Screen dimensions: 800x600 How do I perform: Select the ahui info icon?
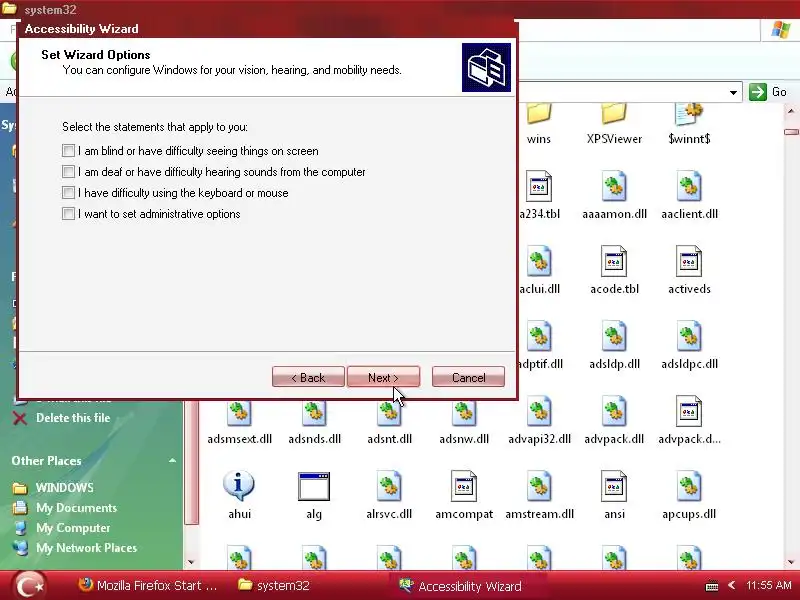pos(239,486)
